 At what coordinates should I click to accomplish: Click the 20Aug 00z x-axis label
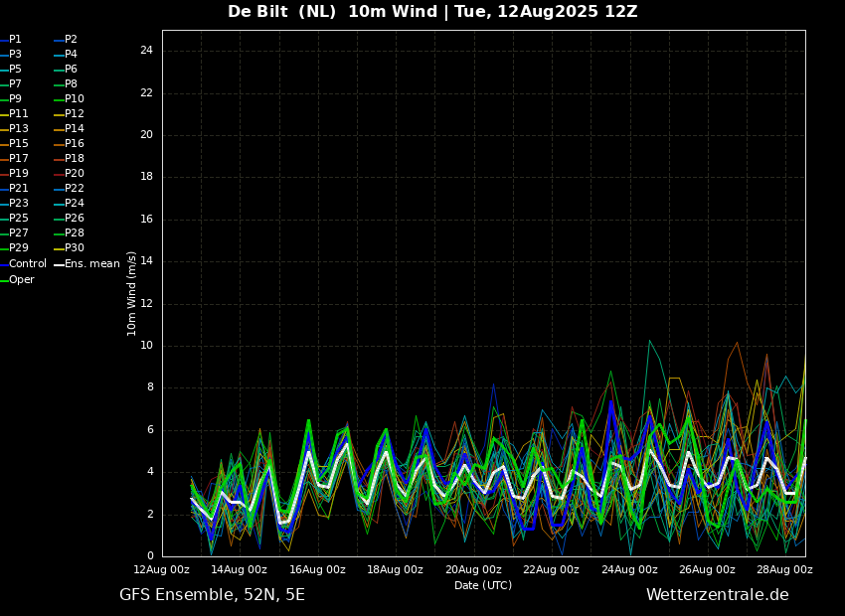tap(473, 570)
